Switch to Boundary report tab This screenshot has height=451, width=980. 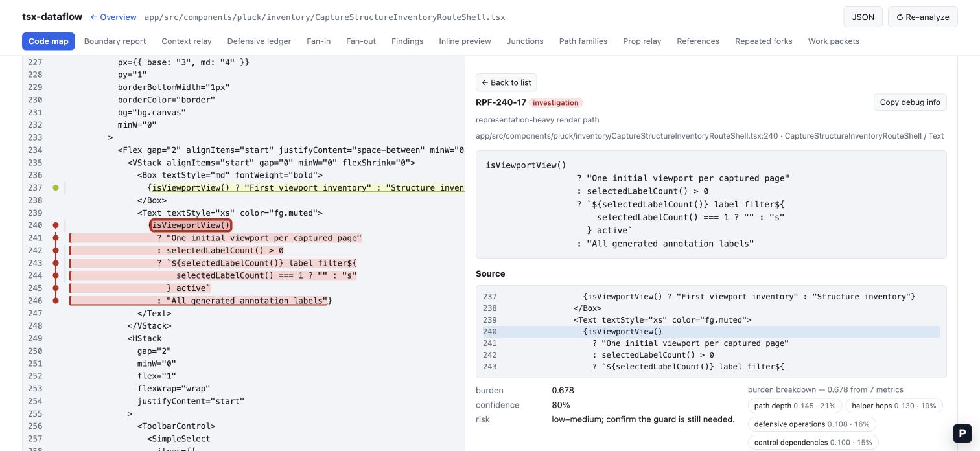click(x=115, y=41)
